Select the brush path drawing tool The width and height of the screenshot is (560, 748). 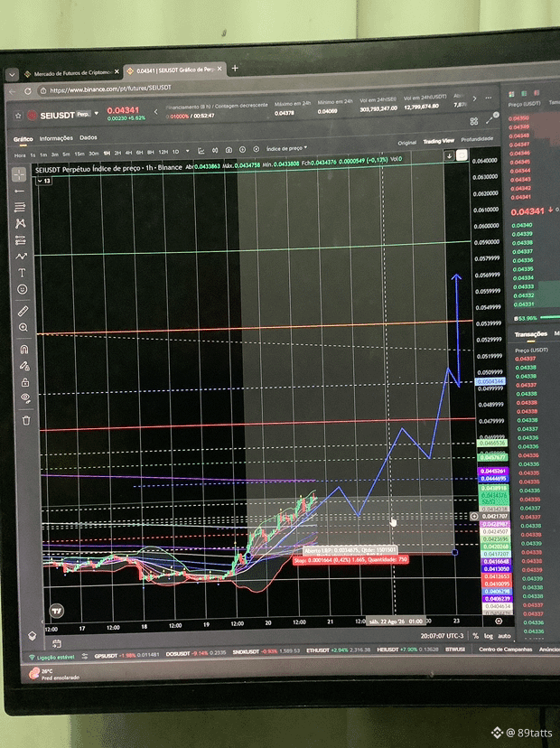21,257
